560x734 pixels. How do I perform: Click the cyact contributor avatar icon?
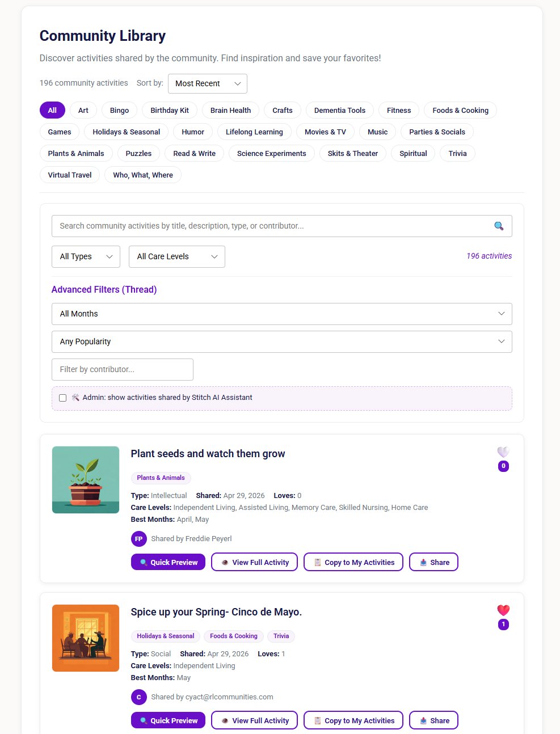[139, 697]
